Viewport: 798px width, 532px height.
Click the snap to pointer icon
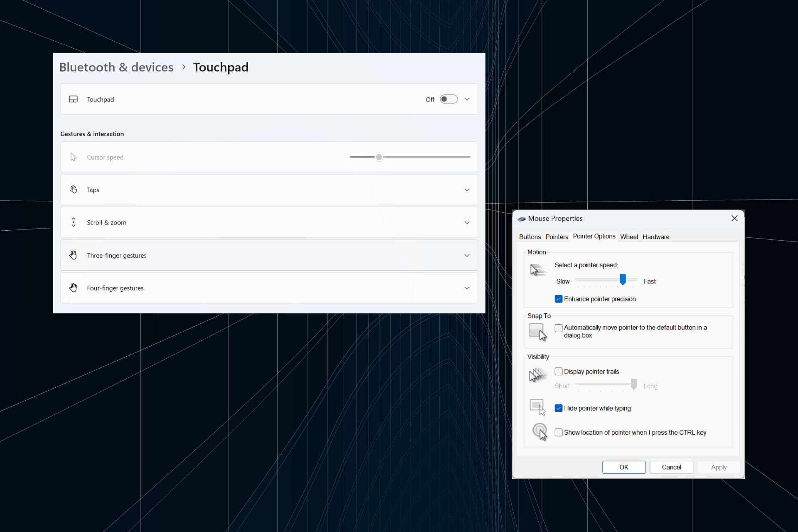[x=537, y=331]
